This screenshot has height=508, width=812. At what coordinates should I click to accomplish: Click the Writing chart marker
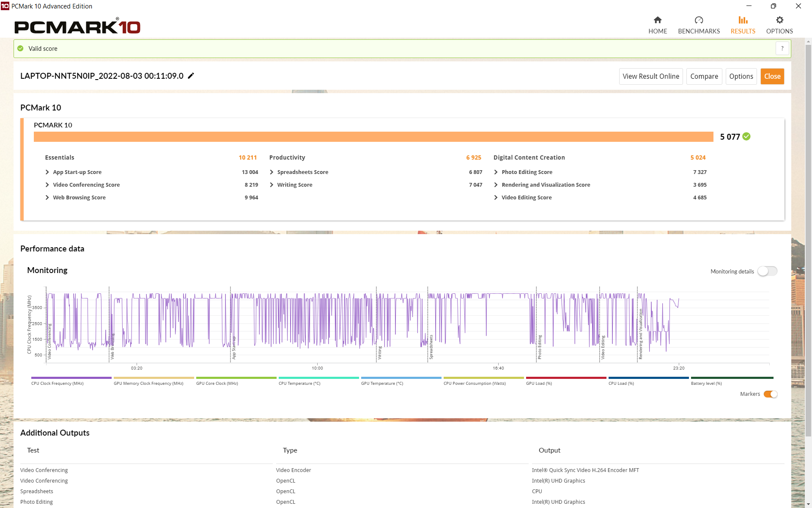coord(380,353)
